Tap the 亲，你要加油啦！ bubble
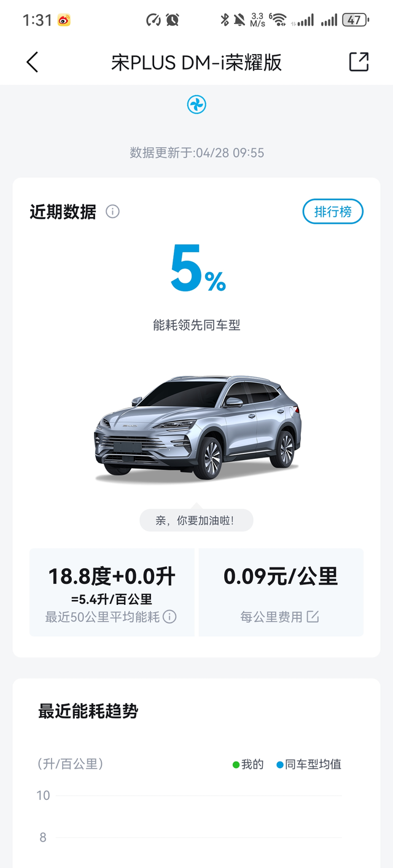This screenshot has width=393, height=868. tap(196, 521)
